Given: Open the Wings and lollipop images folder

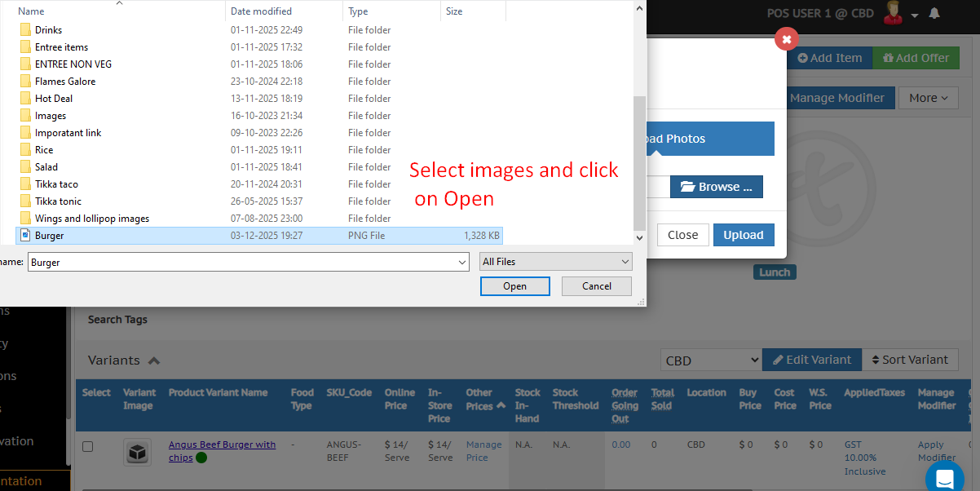Looking at the screenshot, I should pos(91,219).
